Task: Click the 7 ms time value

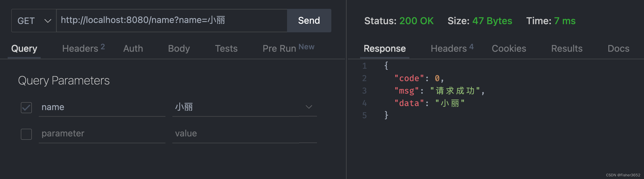Action: click(565, 21)
